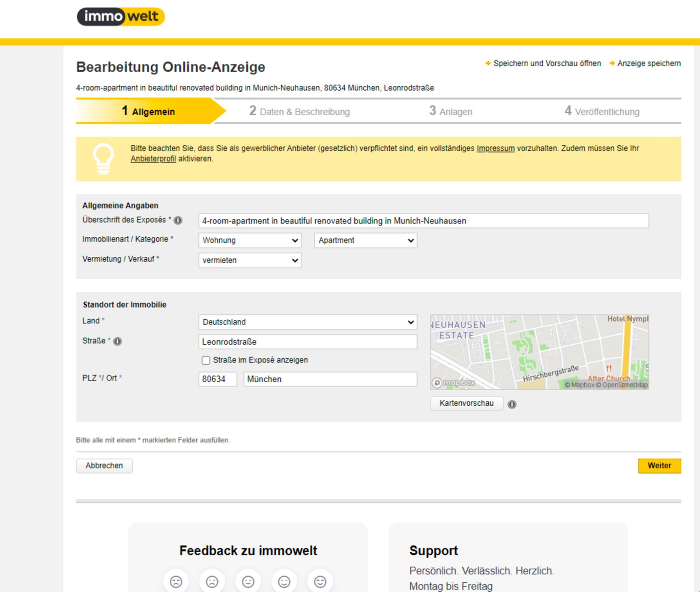This screenshot has width=700, height=592.
Task: Open the Impressum link in notice
Action: [x=495, y=148]
